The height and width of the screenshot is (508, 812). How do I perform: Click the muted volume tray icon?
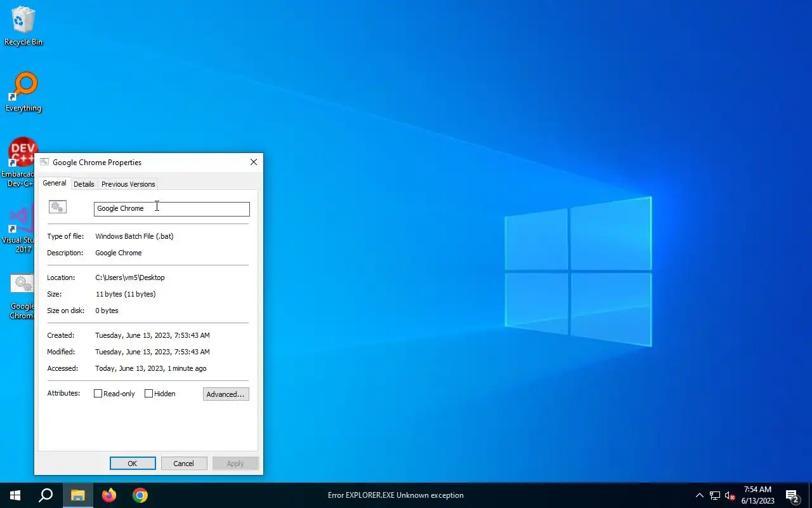(730, 495)
